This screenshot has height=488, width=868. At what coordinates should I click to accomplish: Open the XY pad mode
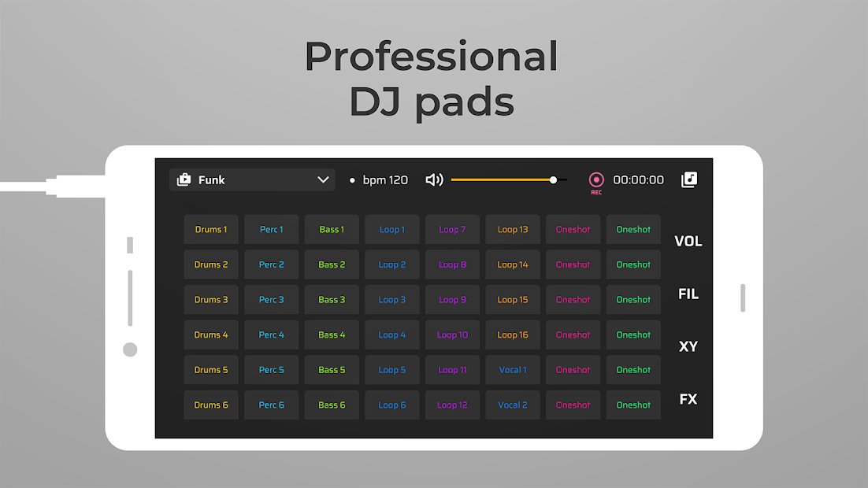click(688, 346)
